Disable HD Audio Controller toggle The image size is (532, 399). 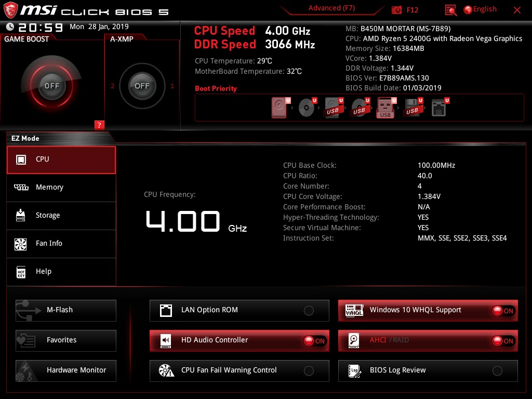coord(314,341)
